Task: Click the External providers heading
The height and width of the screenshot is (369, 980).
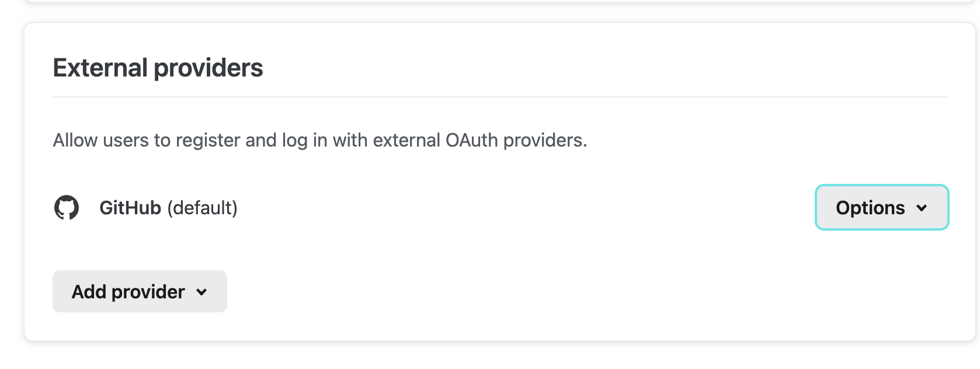Action: tap(158, 68)
